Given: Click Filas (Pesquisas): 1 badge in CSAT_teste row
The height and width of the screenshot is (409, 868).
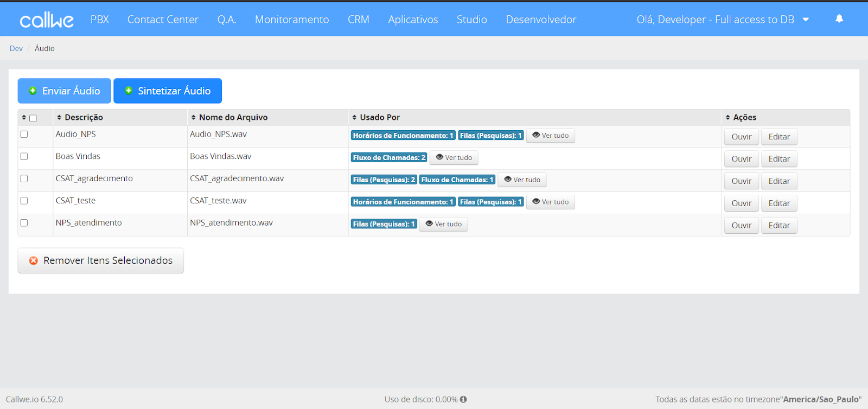Looking at the screenshot, I should [x=491, y=202].
